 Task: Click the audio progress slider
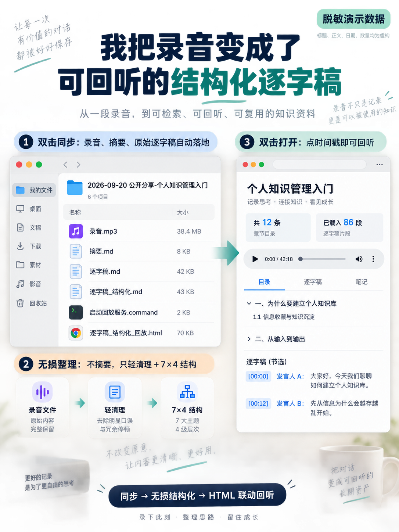pyautogui.click(x=323, y=259)
